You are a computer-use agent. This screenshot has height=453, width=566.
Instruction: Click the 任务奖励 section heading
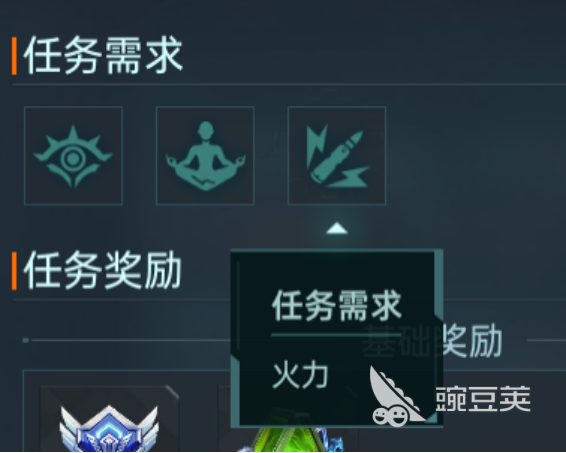click(x=103, y=270)
